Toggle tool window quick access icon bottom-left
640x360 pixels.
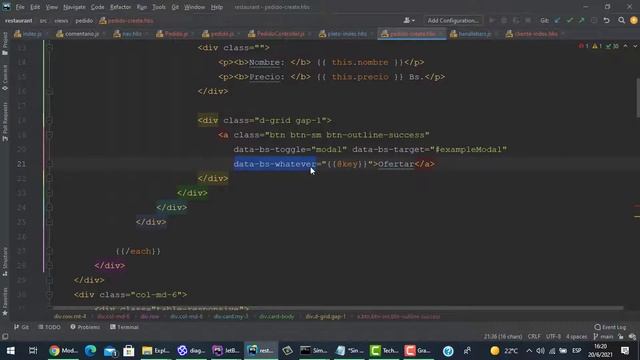5,337
